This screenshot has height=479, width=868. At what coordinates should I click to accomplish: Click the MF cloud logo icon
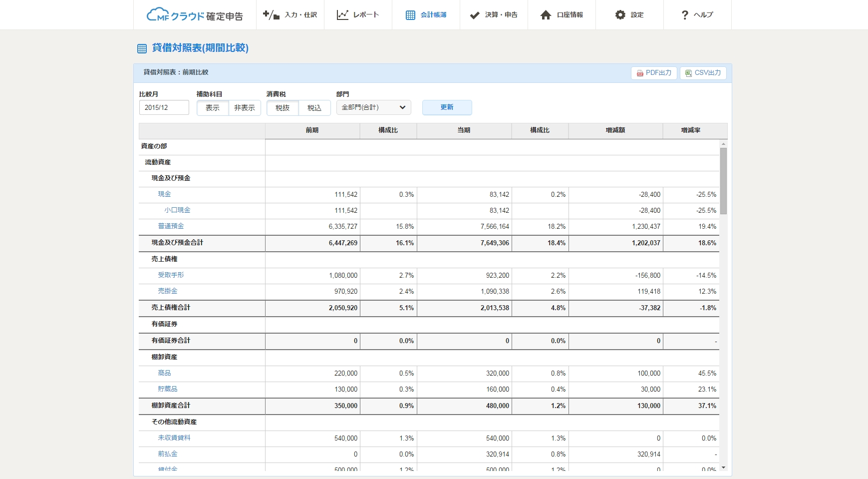point(158,15)
